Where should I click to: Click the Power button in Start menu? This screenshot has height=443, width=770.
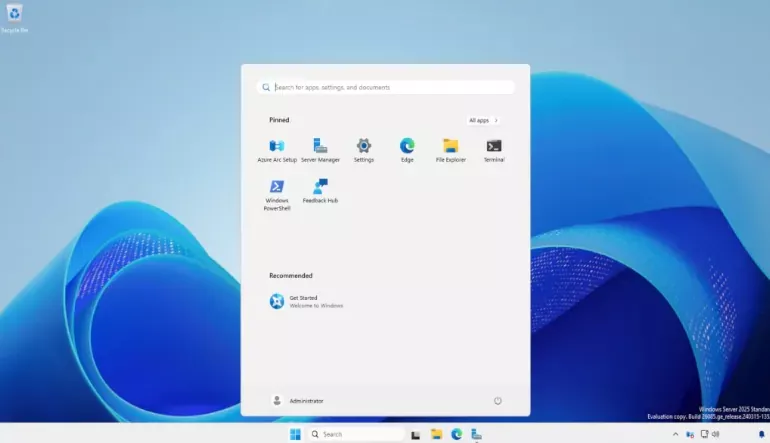(497, 401)
